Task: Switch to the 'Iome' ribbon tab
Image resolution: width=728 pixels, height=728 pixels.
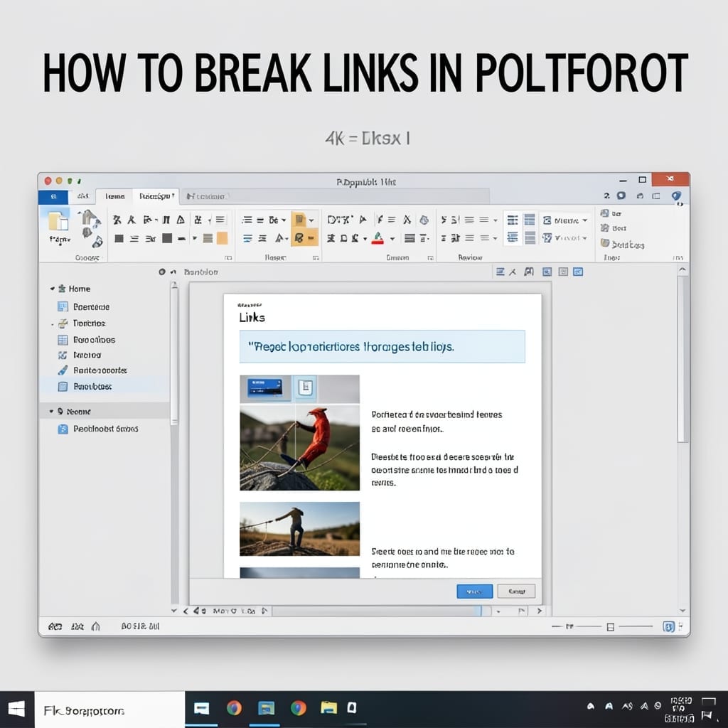Action: click(x=114, y=196)
